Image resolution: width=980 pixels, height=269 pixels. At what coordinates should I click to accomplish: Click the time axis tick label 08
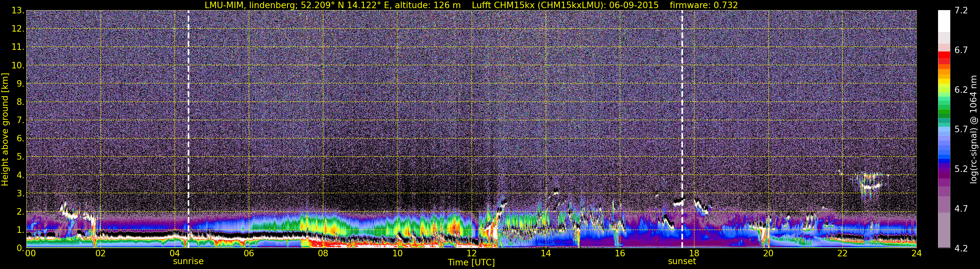point(323,253)
